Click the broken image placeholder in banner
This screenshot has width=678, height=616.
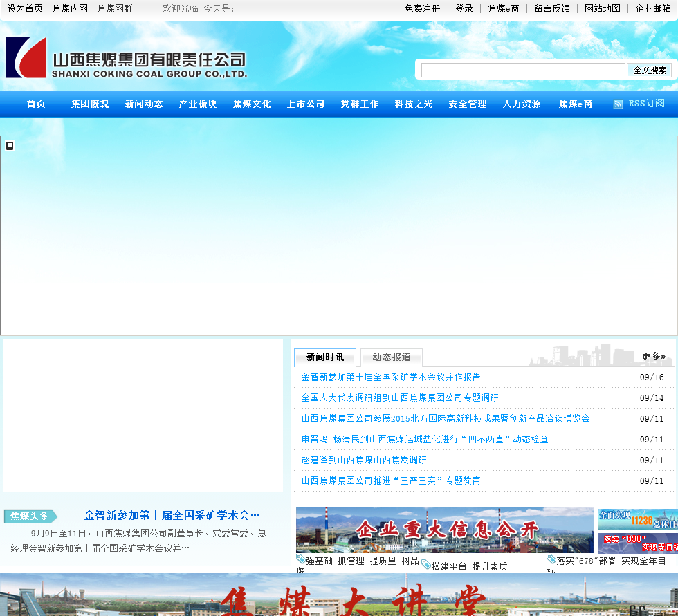(10, 146)
